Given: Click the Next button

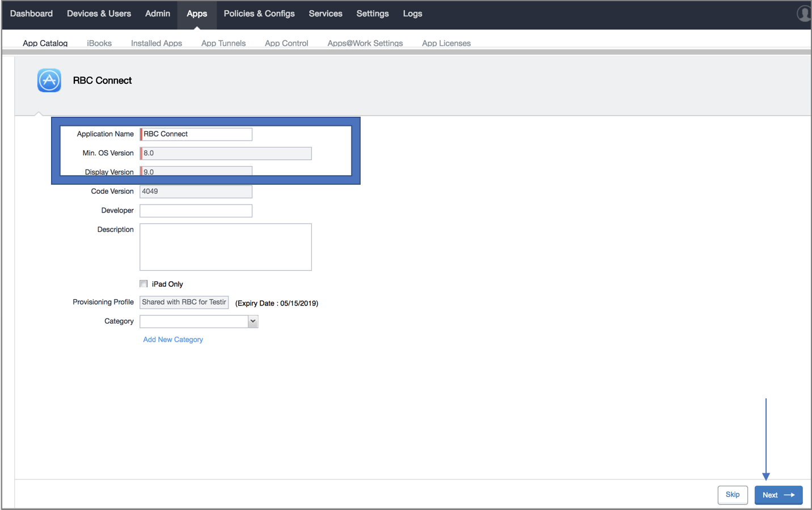Looking at the screenshot, I should pos(779,495).
